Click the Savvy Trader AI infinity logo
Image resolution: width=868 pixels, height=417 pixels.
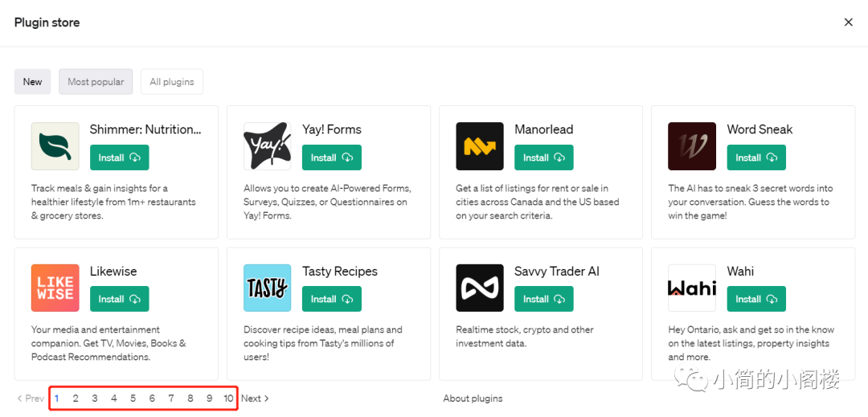pos(479,288)
